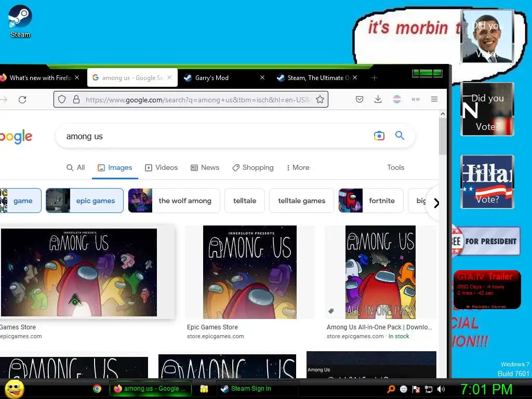This screenshot has height=399, width=532.
Task: Show more filter chips with right arrow
Action: click(436, 203)
